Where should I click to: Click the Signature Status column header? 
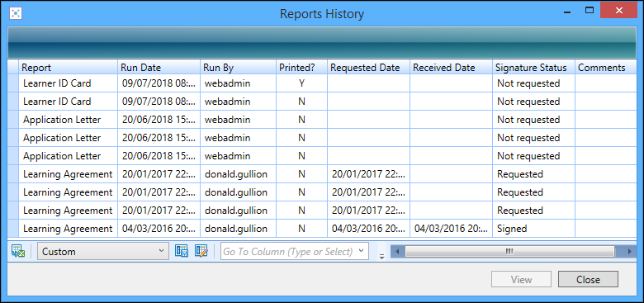coord(533,68)
